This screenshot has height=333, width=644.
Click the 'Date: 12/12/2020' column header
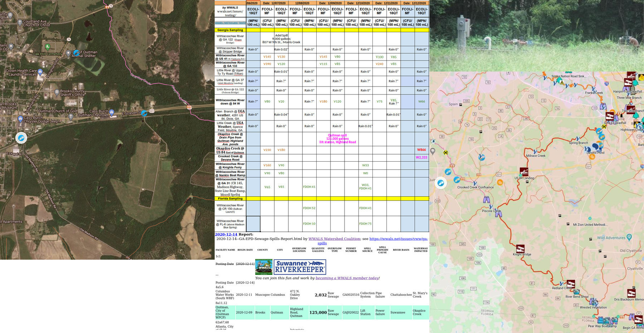[415, 3]
